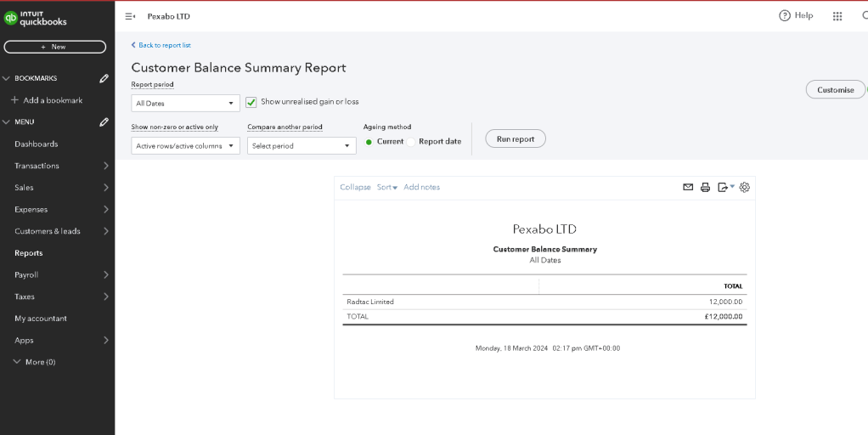Open the Radtac Limited customer row
Image resolution: width=868 pixels, height=435 pixels.
tap(544, 302)
